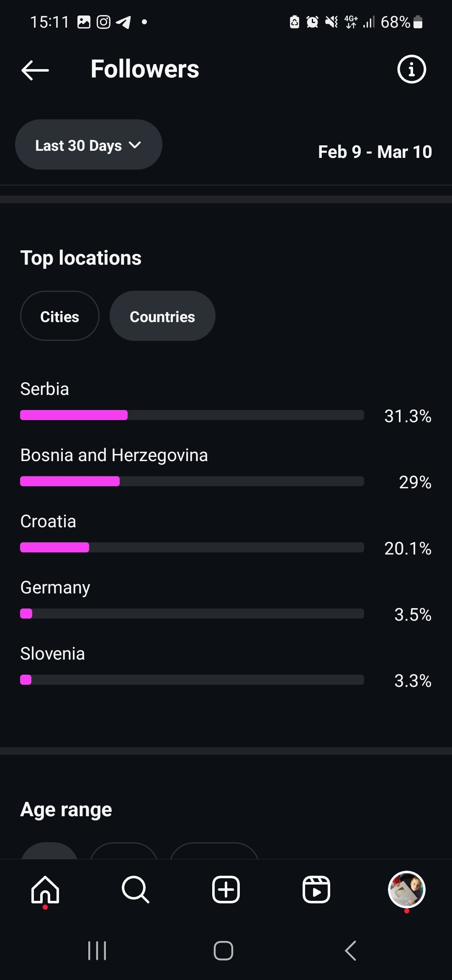Select the Countries filter pill
Viewport: 452px width, 980px height.
coord(162,316)
